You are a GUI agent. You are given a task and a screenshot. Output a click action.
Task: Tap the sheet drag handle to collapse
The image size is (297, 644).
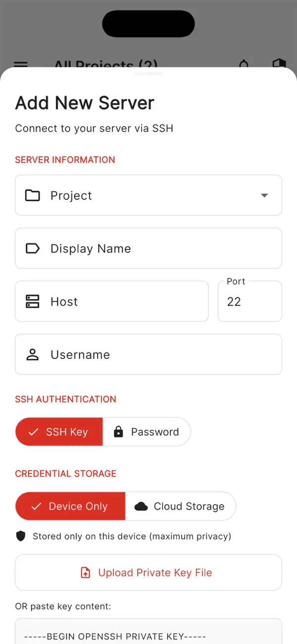click(148, 73)
